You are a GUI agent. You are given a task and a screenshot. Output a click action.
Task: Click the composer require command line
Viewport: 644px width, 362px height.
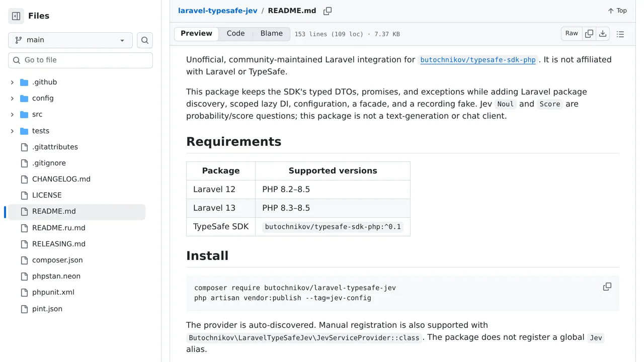point(295,288)
